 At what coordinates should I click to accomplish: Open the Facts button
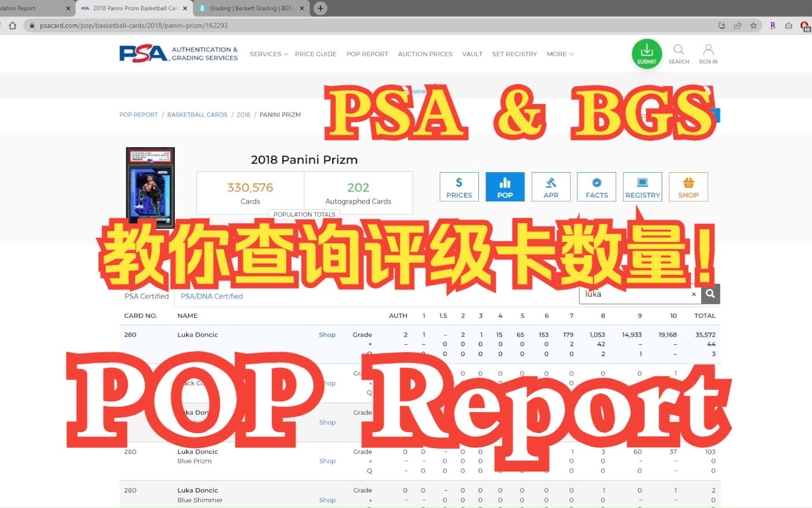(x=597, y=187)
